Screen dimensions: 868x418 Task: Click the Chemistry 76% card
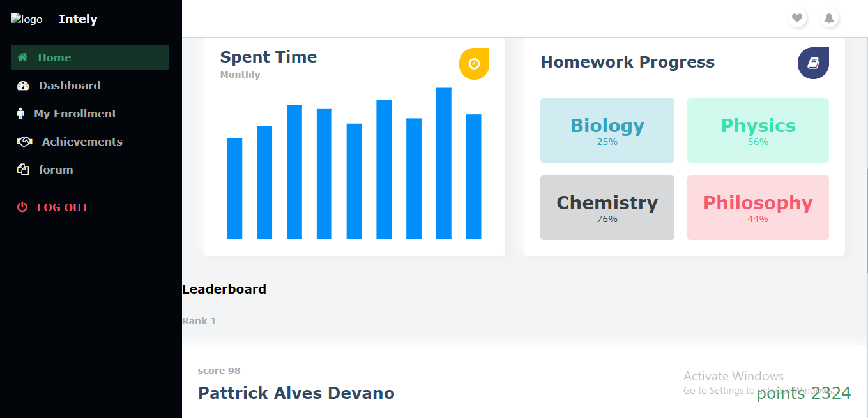[607, 207]
